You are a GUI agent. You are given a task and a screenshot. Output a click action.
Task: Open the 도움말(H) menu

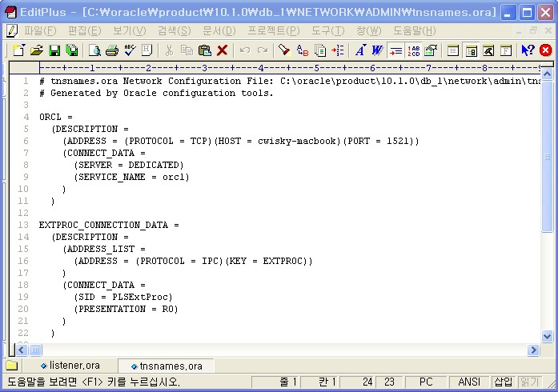click(414, 31)
